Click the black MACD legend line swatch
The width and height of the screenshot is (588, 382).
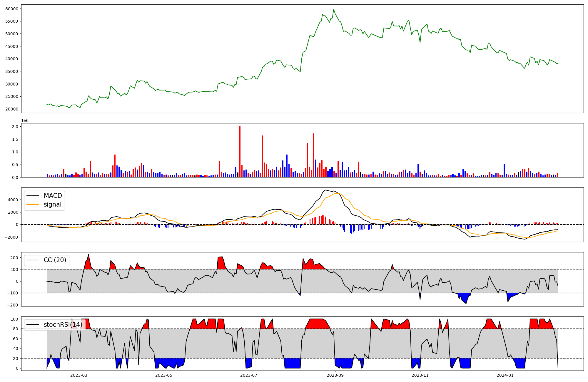[x=33, y=196]
